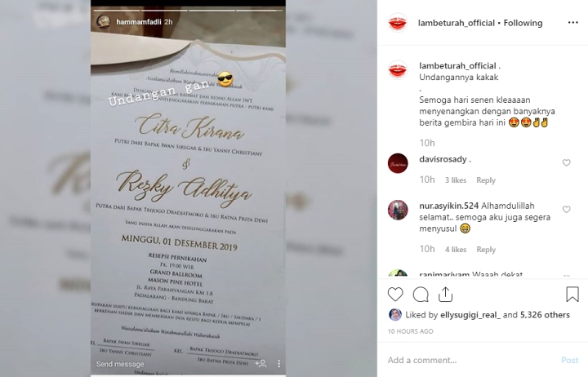Reply to davisrosady's comment

click(486, 180)
